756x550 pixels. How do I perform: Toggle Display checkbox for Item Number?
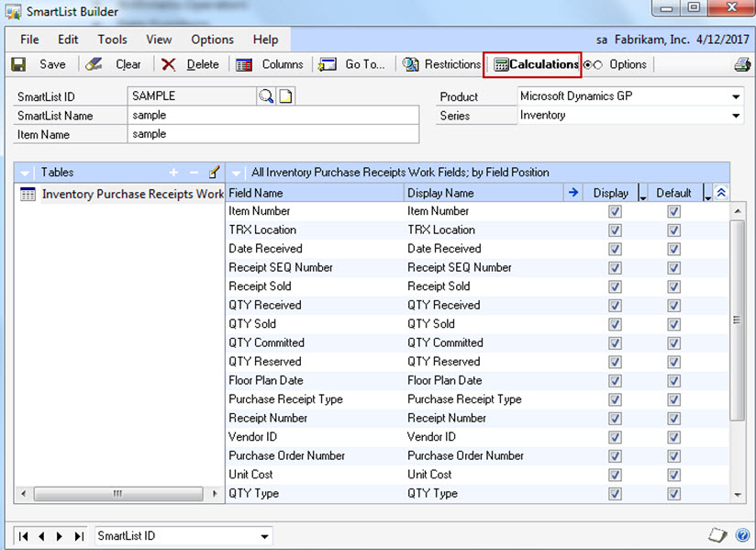[x=615, y=210]
